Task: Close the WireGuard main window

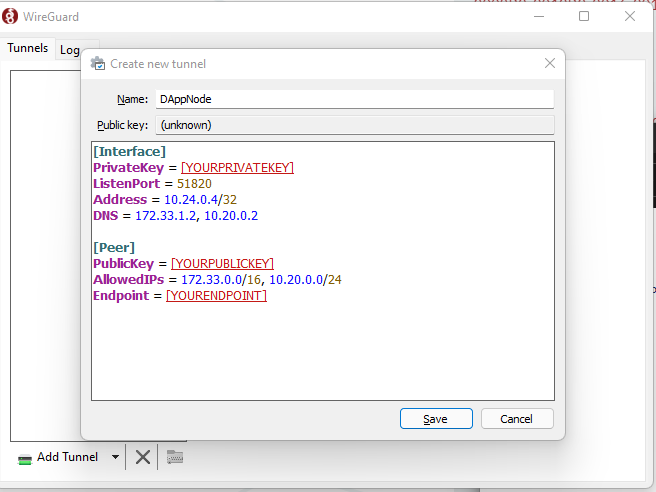Action: point(630,16)
